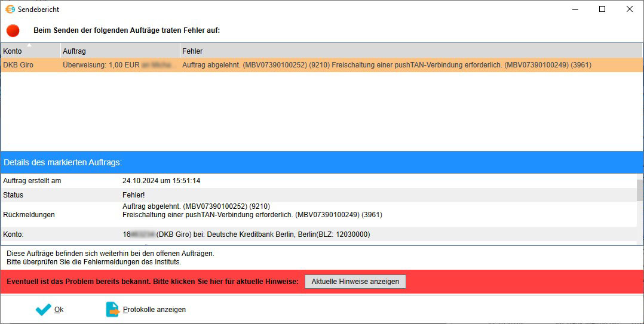Click the Rückmeldungen pushTAN-Verbindung line
Viewport: 644px width, 324px height.
coord(252,215)
